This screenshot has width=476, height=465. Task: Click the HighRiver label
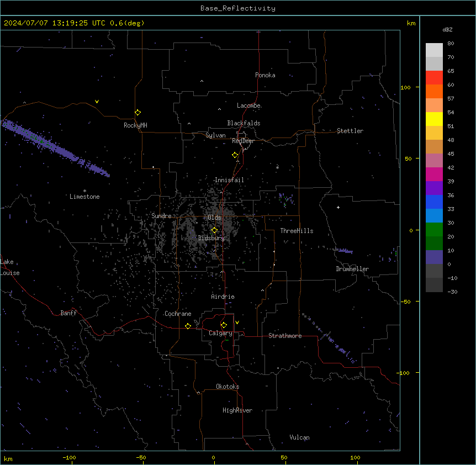(x=237, y=410)
